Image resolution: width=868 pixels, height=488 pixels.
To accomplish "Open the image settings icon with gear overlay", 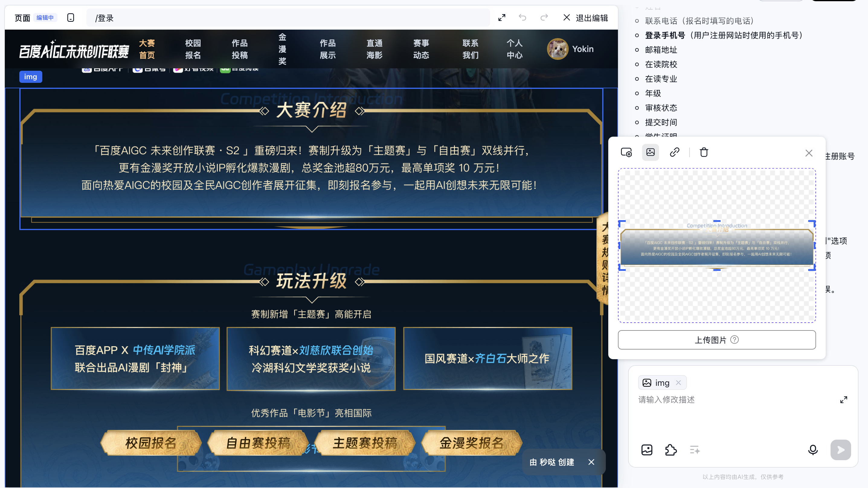I will (x=626, y=152).
